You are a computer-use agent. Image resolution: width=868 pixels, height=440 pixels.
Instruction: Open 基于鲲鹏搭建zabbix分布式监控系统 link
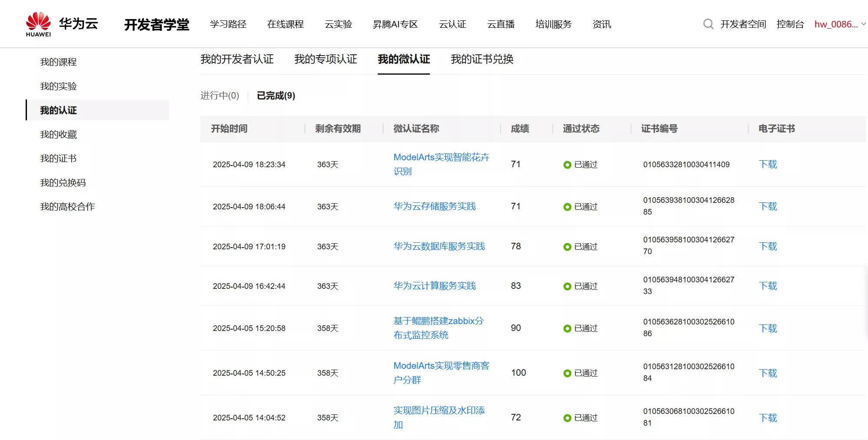439,328
